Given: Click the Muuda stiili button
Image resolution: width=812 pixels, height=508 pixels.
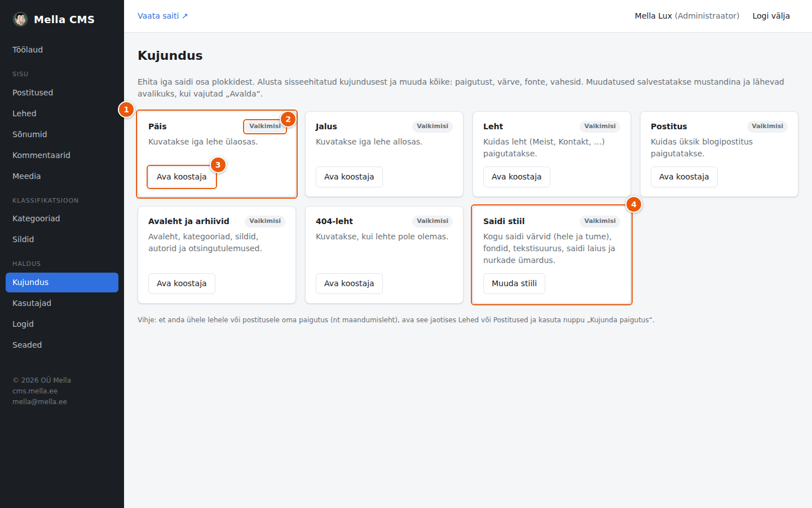Looking at the screenshot, I should pyautogui.click(x=514, y=283).
